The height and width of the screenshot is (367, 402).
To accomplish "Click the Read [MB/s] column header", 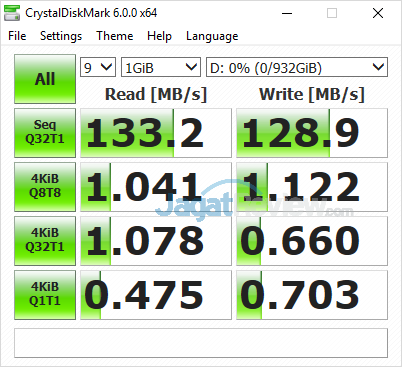I will (156, 94).
